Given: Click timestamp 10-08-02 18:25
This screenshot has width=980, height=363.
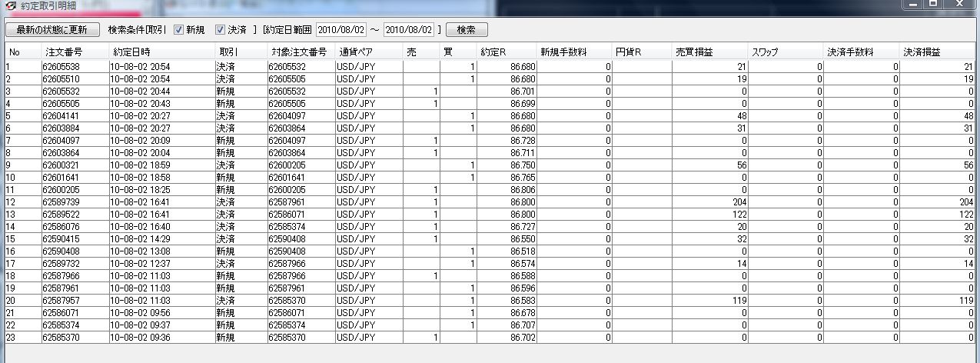Looking at the screenshot, I should coord(140,189).
